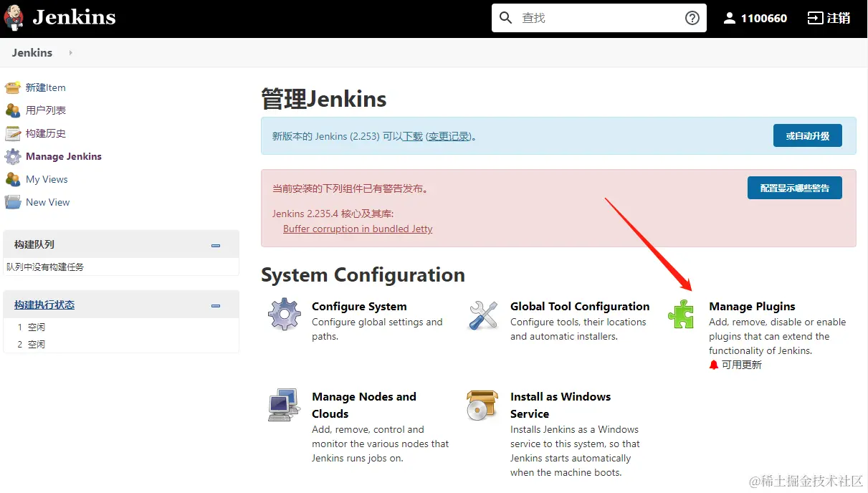Open 用户列表 in the sidebar
Viewport: 868px width, 493px height.
pos(46,110)
